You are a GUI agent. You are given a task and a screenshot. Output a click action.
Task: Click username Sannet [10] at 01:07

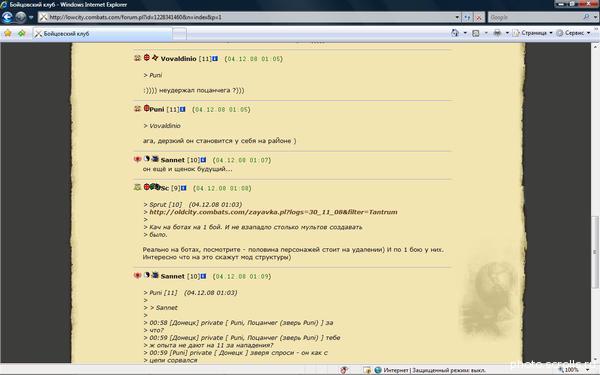[172, 160]
